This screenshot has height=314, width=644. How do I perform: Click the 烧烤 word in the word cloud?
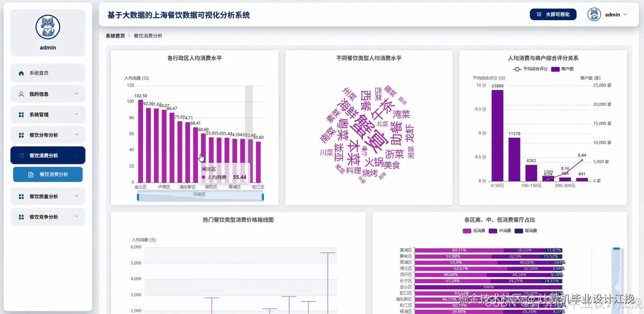369,173
